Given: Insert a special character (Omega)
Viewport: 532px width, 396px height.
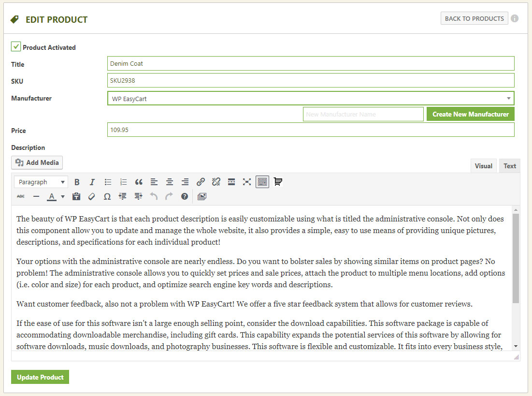Looking at the screenshot, I should 107,196.
